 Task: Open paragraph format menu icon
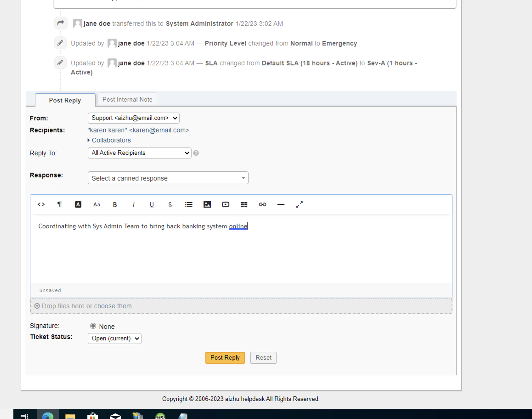(x=59, y=204)
